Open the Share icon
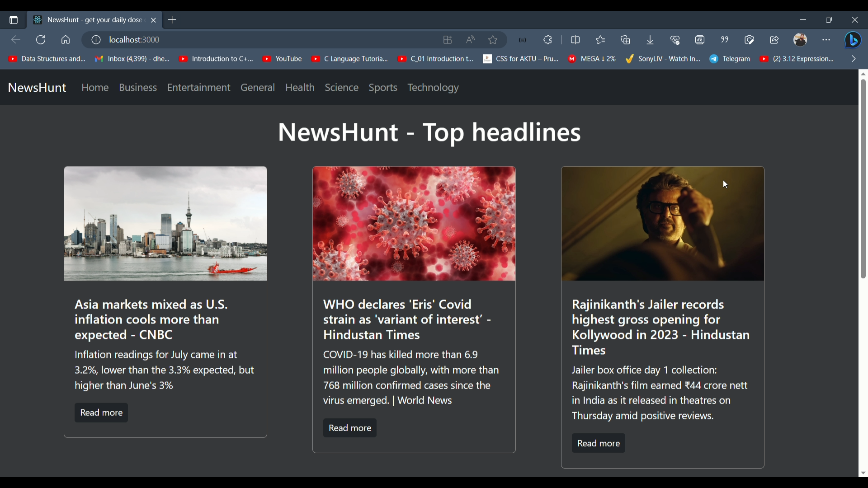Screen dimensions: 868x488 [774, 40]
